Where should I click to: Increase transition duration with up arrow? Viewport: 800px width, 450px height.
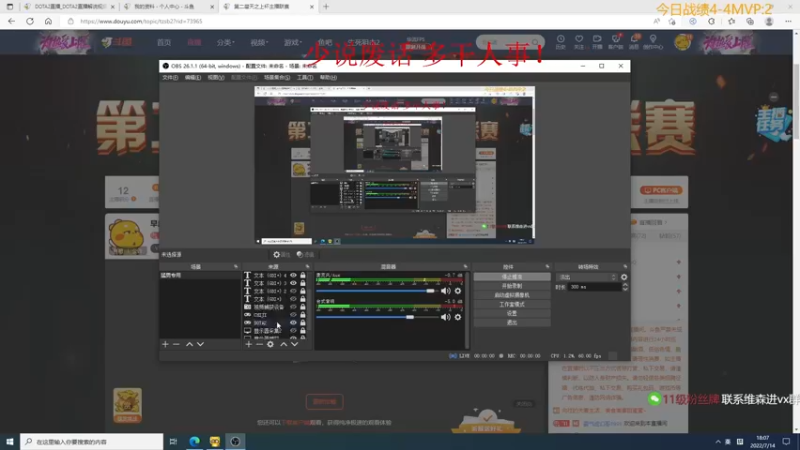click(625, 285)
